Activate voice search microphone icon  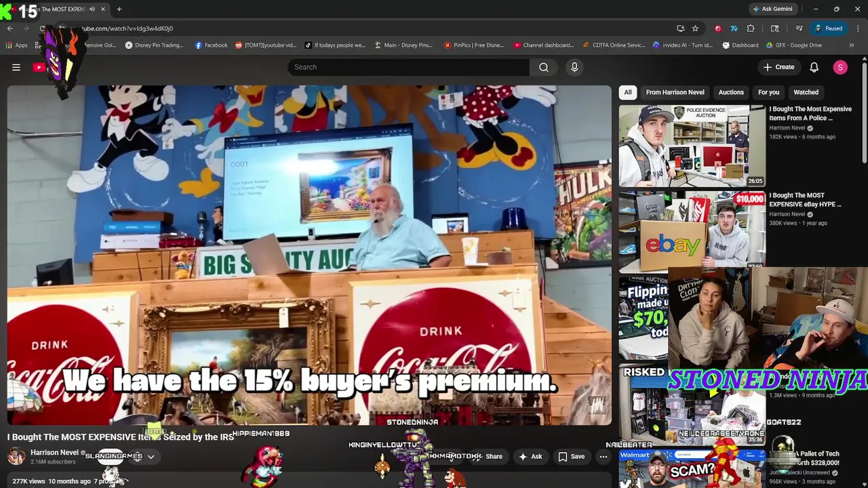pos(574,67)
